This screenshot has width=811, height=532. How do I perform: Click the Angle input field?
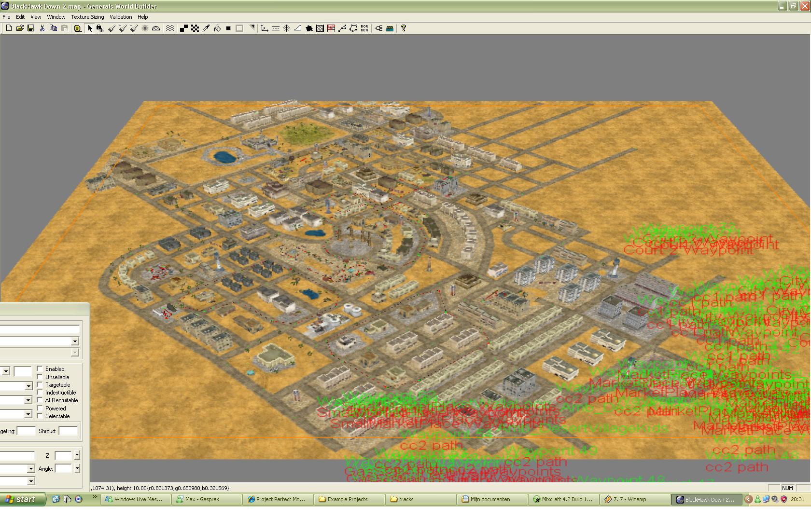pyautogui.click(x=63, y=468)
